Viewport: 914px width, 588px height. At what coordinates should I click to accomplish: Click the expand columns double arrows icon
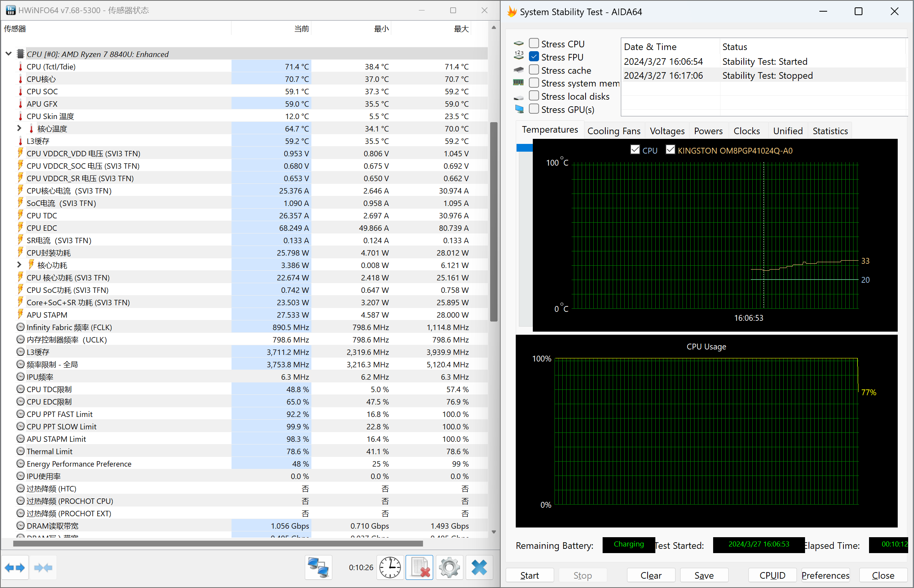(x=15, y=568)
